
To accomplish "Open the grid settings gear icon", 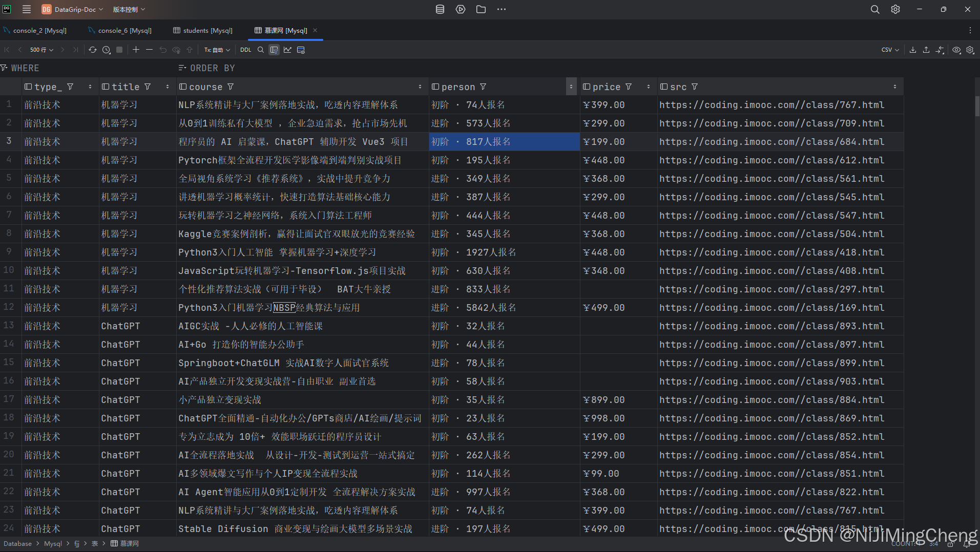I will click(x=970, y=50).
